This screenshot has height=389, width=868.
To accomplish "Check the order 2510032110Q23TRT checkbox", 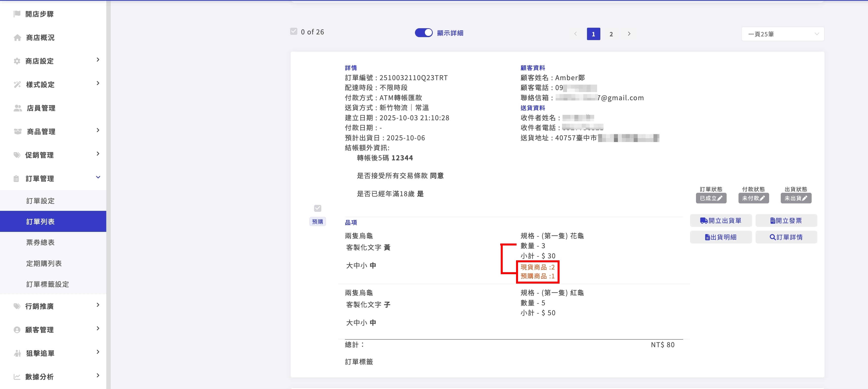I will pos(317,208).
